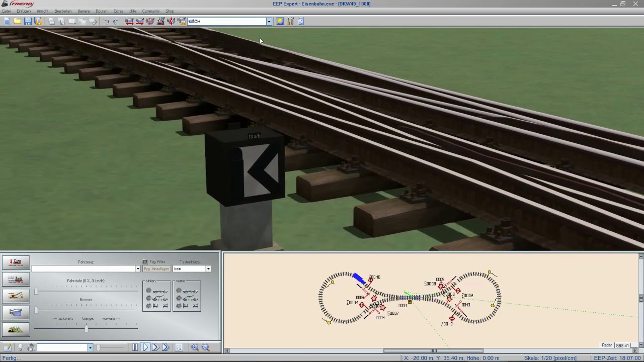This screenshot has height=362, width=644.
Task: Click the Fahrstufe speed slider handle
Action: (36, 291)
